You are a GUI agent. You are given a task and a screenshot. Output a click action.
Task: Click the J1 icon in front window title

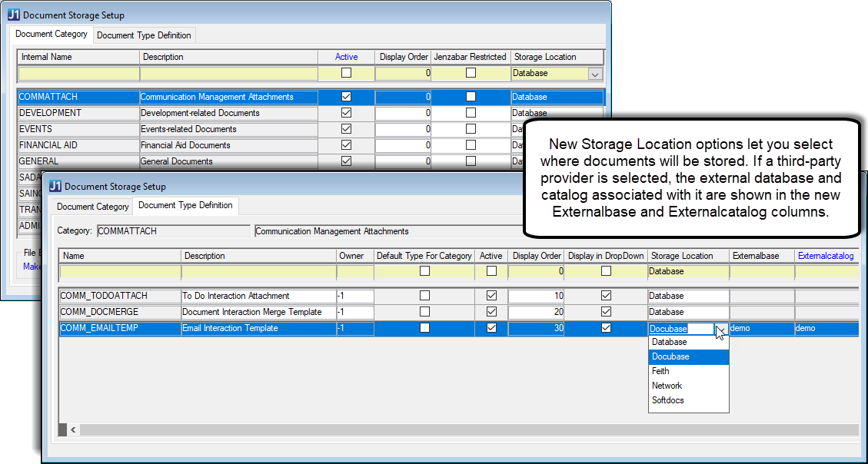55,186
